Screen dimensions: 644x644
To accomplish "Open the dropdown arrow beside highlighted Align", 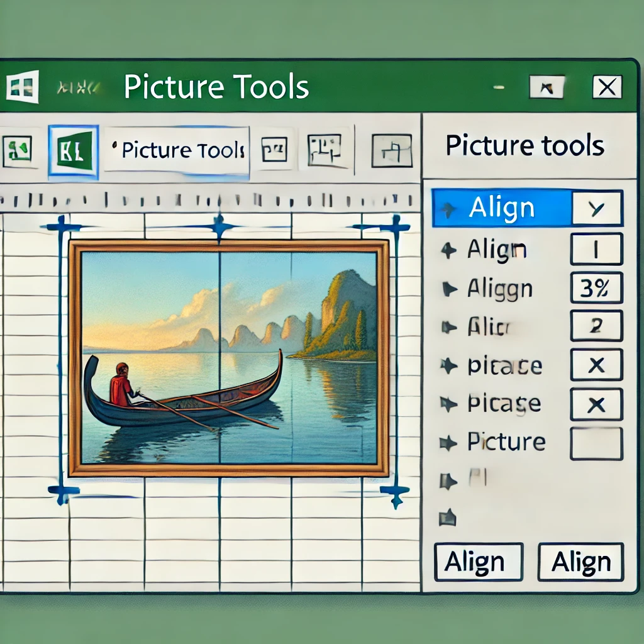I will 597,208.
